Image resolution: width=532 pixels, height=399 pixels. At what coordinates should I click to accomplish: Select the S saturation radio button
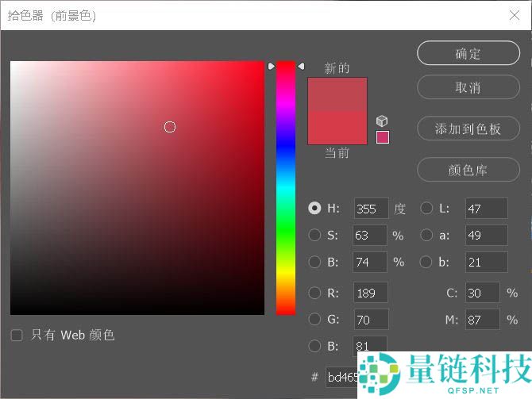pos(314,236)
